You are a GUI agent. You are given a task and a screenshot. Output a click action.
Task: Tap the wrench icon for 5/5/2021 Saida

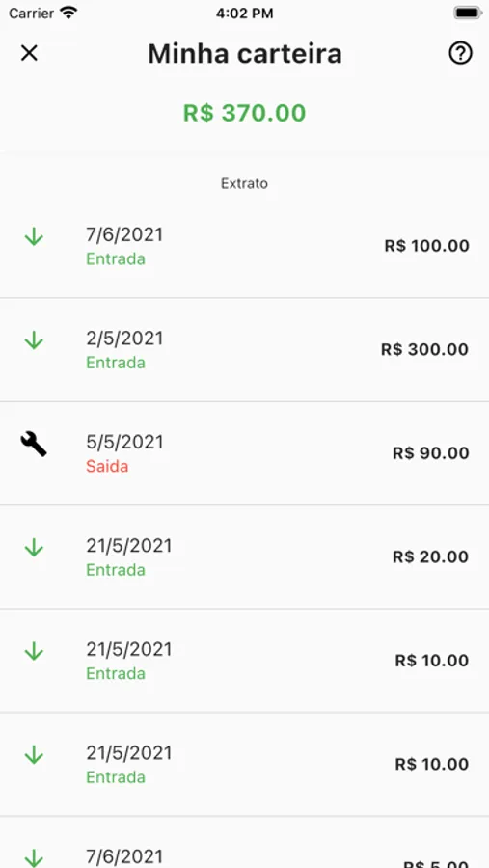click(34, 444)
